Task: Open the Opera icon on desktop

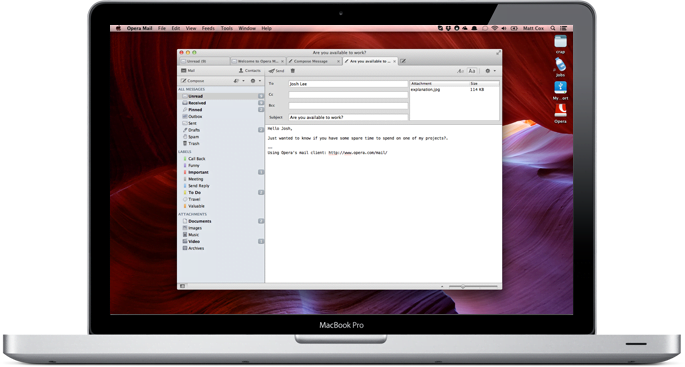Action: coord(560,113)
